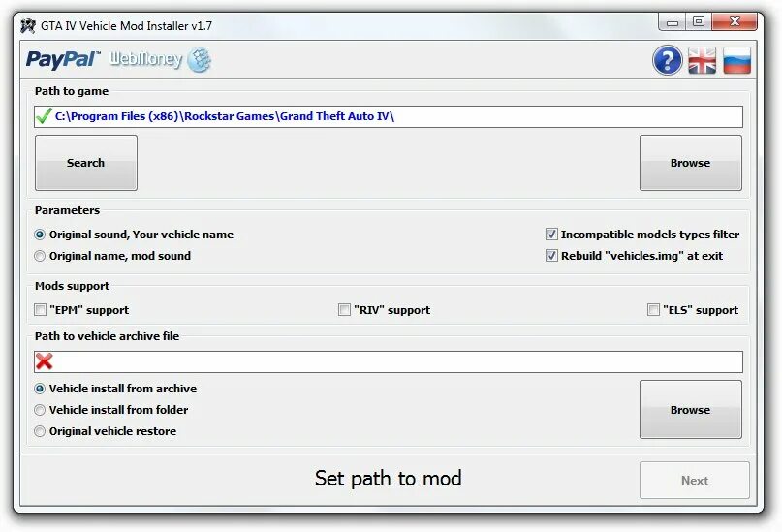Click the green checkmark beside game path
Viewport: 782px width, 532px height.
pos(44,116)
